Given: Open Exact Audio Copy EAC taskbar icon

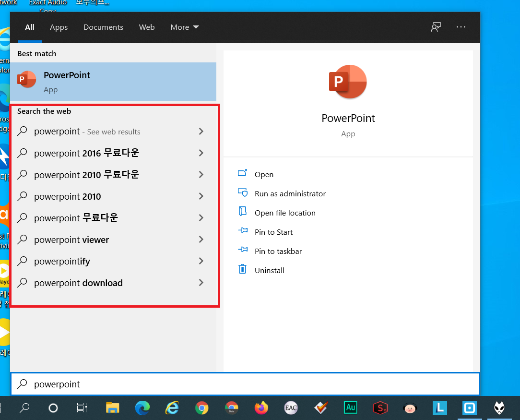Looking at the screenshot, I should coord(291,408).
